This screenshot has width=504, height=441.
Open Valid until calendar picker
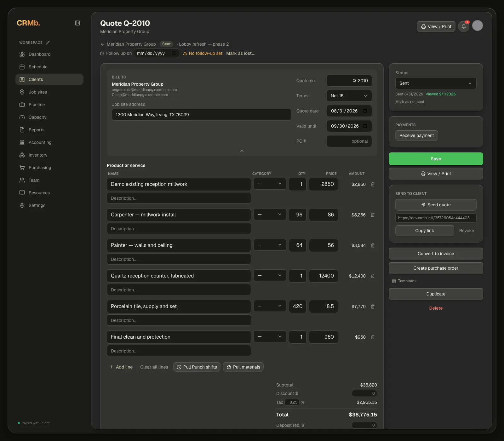coord(365,126)
